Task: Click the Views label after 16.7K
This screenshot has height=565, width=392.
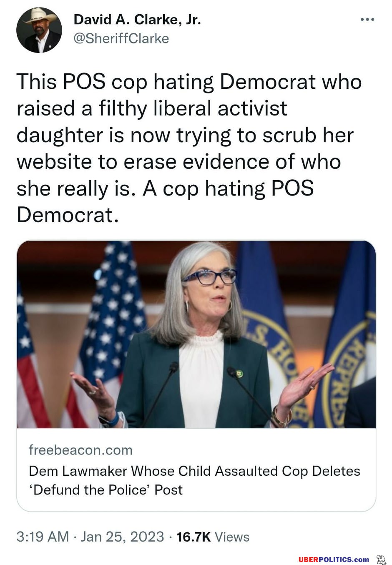Action: click(x=232, y=537)
